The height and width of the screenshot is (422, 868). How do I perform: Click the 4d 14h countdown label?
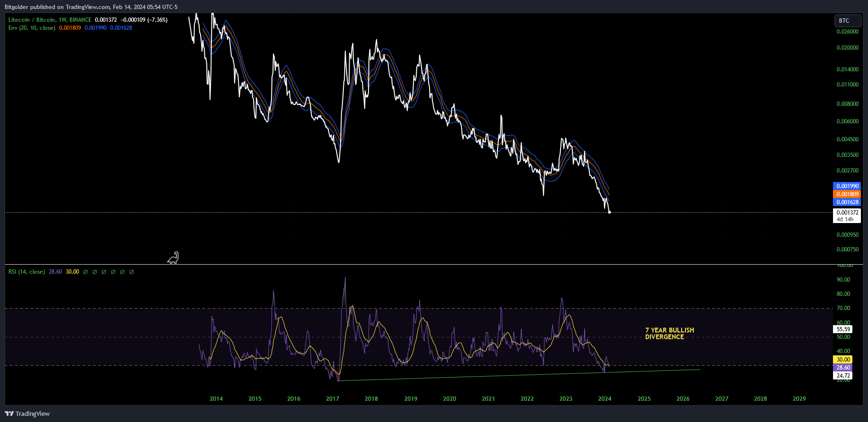[x=845, y=219]
